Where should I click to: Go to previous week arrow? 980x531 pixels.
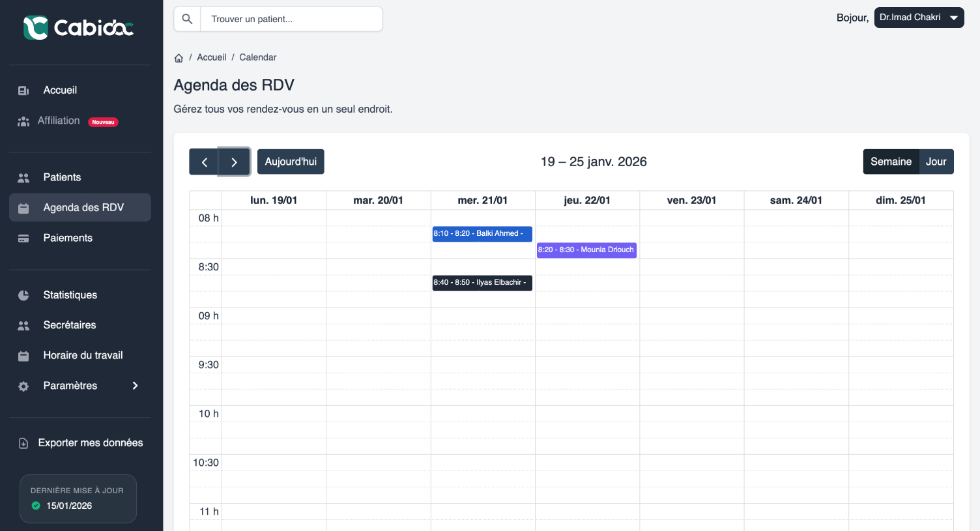coord(204,162)
